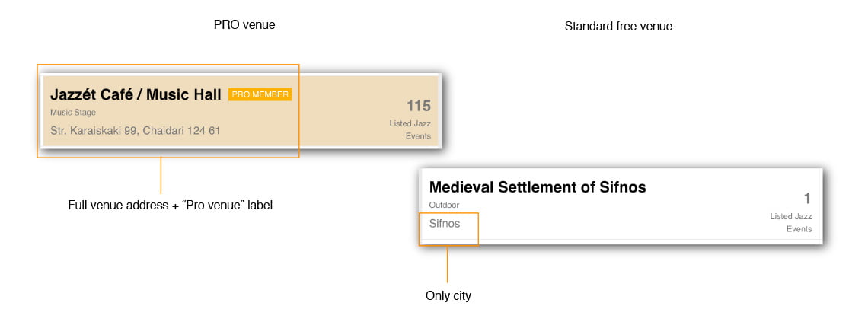Click the orange connector line below the PRO card

[x=161, y=175]
